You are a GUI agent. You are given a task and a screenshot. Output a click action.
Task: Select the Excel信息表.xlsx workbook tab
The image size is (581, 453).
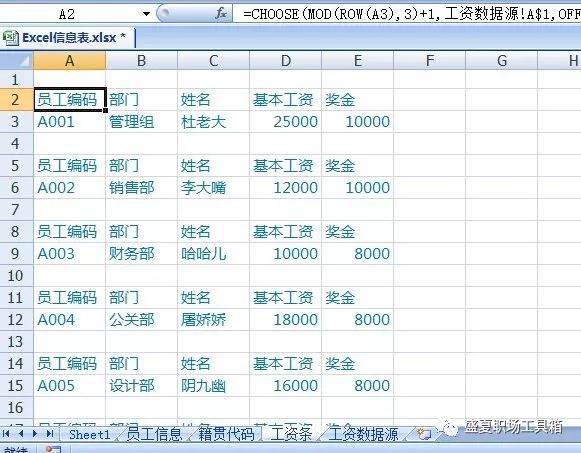tap(67, 38)
